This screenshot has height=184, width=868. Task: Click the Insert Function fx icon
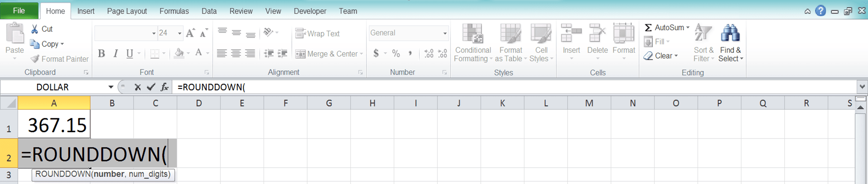point(165,87)
